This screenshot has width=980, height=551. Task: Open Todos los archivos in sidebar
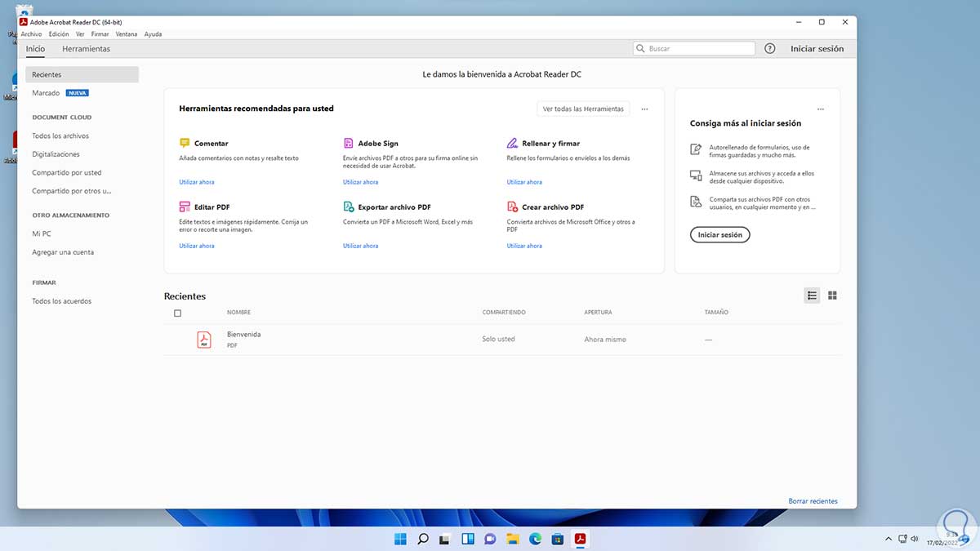click(60, 136)
